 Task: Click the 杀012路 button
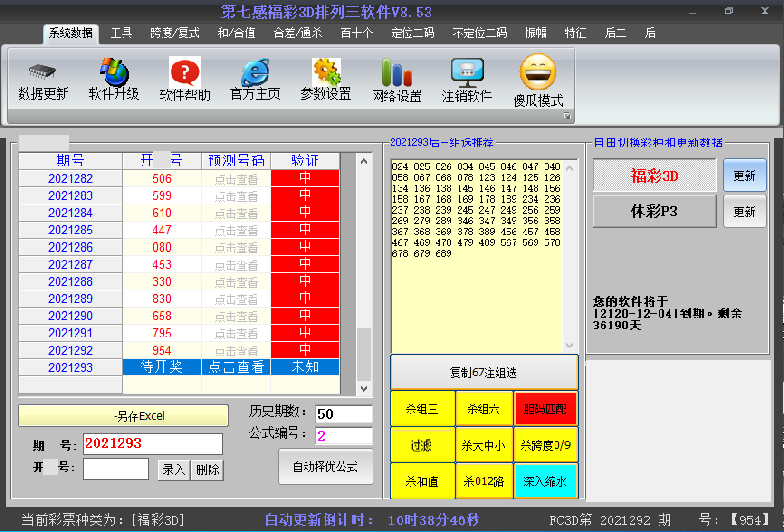pos(484,481)
